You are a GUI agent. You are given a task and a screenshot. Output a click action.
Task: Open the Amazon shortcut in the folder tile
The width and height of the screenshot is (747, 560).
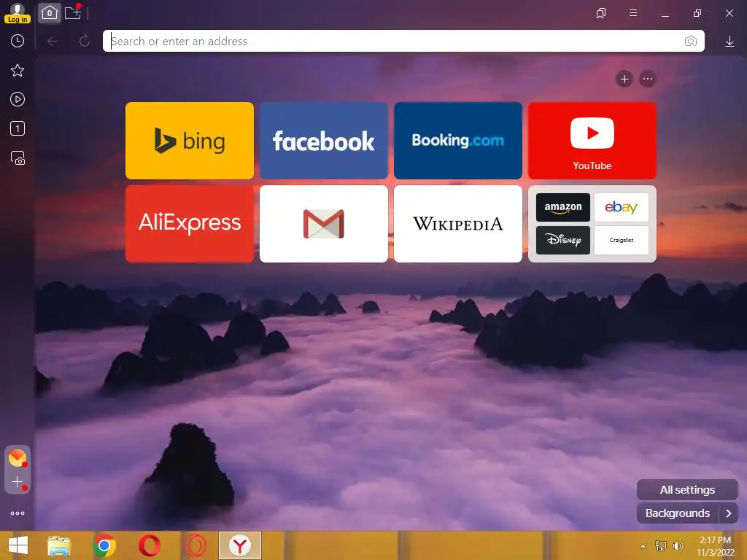(x=562, y=207)
